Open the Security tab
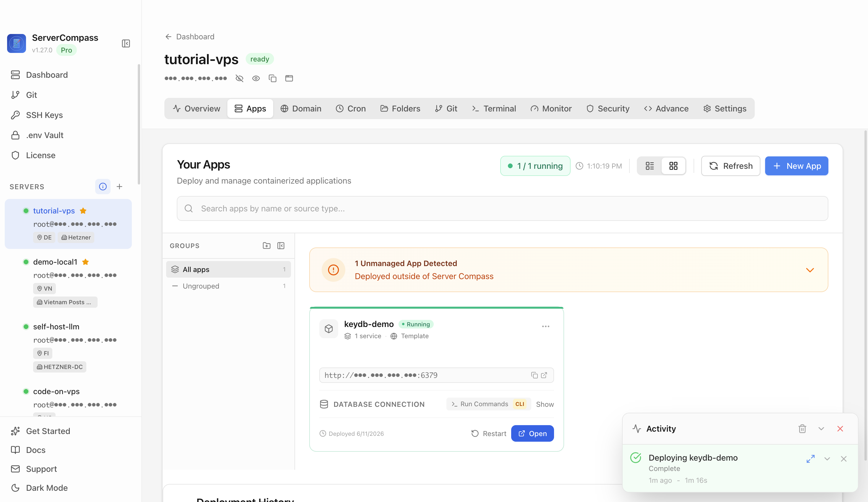The width and height of the screenshot is (868, 502). [608, 109]
